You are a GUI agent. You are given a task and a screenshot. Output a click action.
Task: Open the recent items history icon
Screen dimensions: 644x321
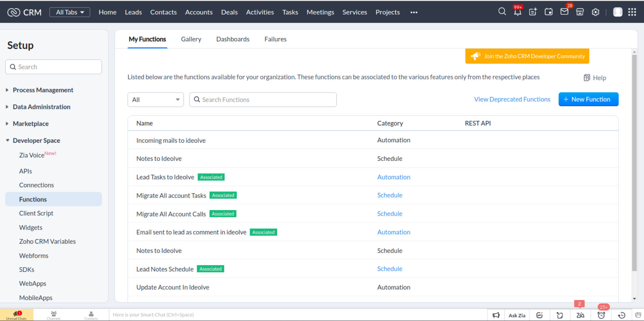click(x=621, y=315)
